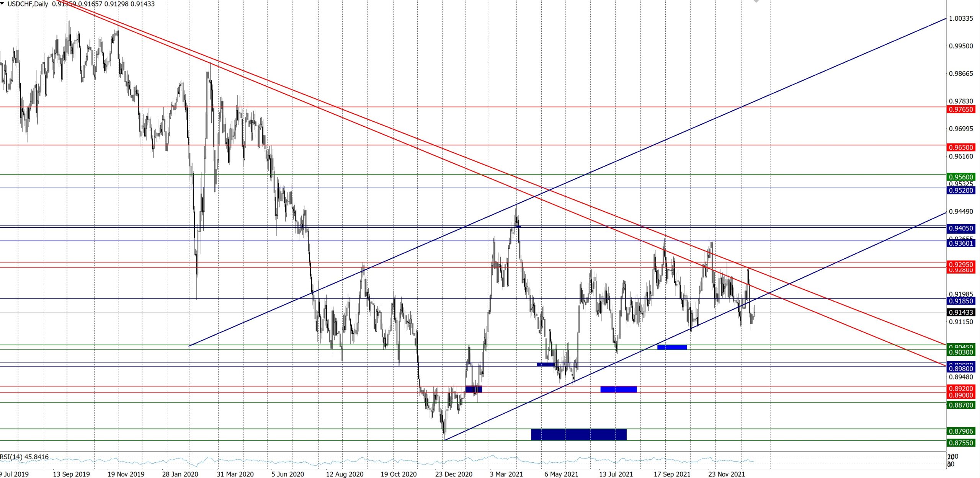Click the 3 Mar 2021 date label
Screen dimensions: 980x478
[x=506, y=474]
